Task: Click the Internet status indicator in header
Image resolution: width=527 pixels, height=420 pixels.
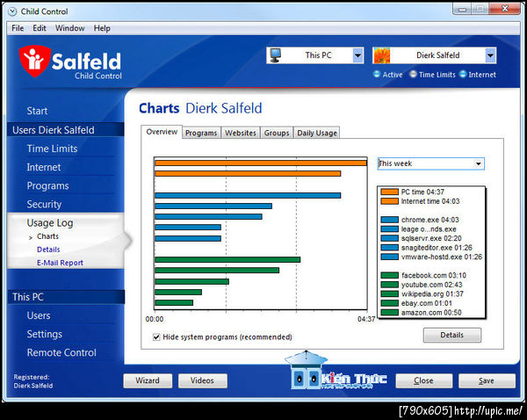Action: [x=478, y=75]
